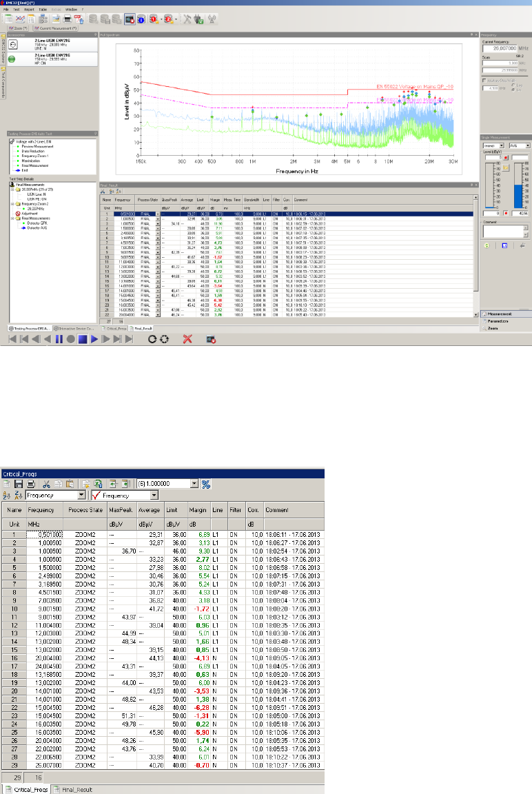Click the red checkmark filter icon in Critical_Freqs
This screenshot has width=532, height=794.
click(96, 496)
